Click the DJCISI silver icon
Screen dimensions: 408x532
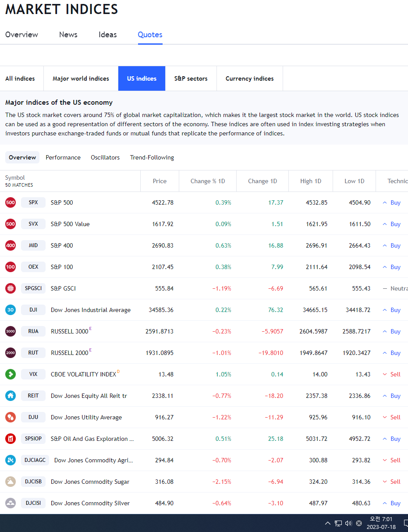click(11, 503)
